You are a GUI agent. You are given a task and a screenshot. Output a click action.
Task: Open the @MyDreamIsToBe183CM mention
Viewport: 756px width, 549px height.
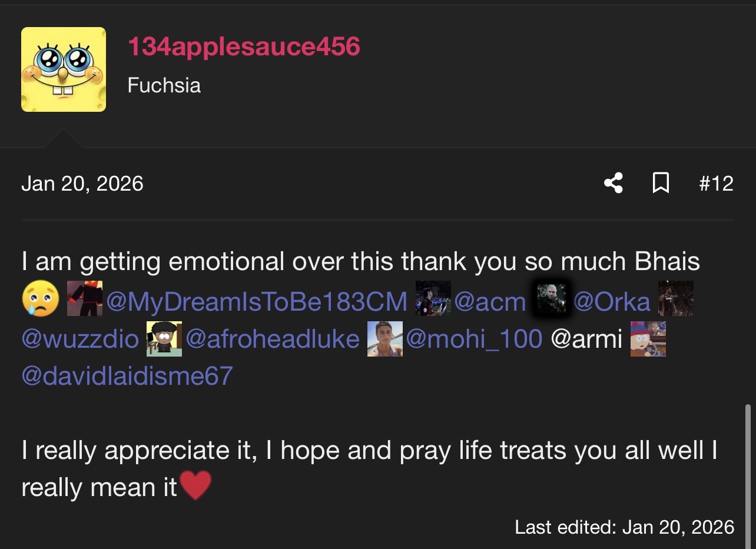[x=257, y=302]
